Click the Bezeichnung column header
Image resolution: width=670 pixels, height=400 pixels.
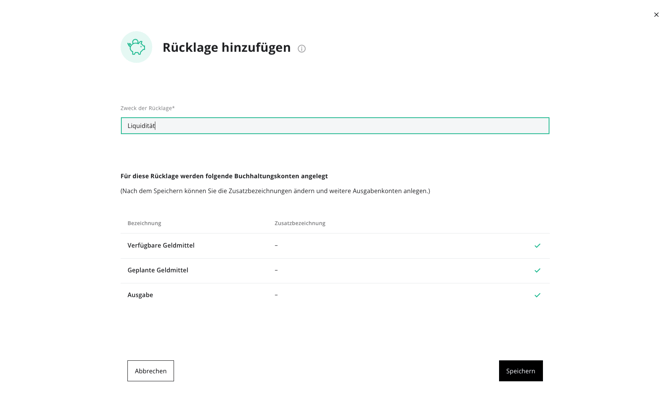coord(144,223)
